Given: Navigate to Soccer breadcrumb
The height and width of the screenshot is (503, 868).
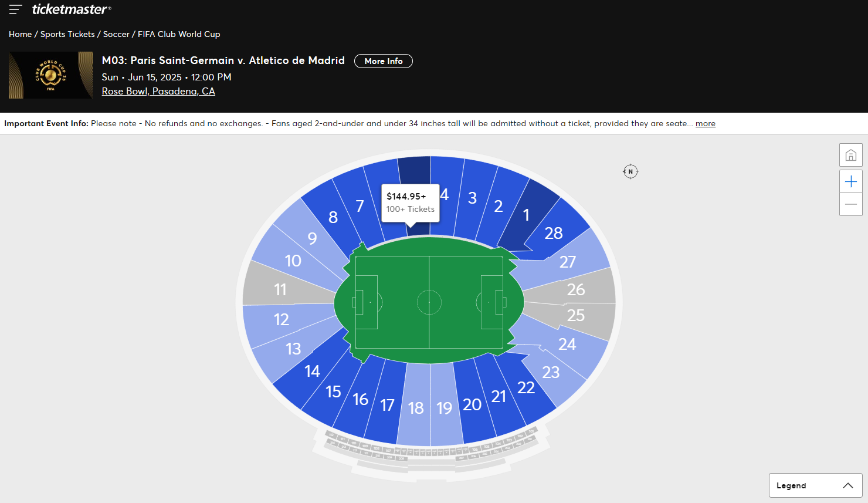Looking at the screenshot, I should [116, 34].
